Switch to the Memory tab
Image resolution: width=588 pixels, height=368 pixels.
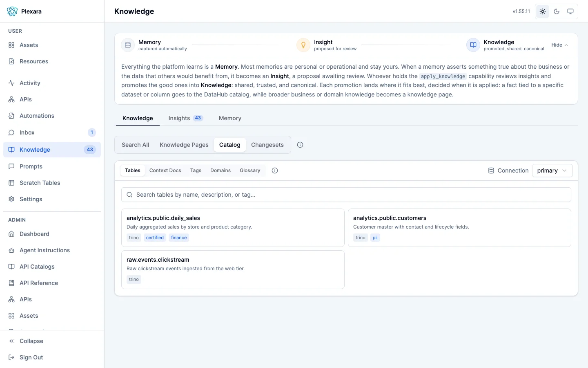pyautogui.click(x=230, y=118)
